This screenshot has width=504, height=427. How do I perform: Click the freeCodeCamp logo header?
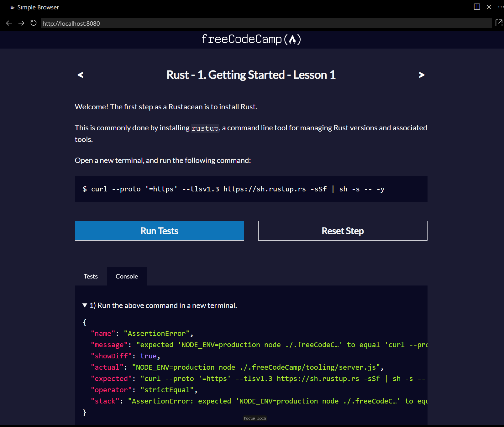tap(251, 39)
